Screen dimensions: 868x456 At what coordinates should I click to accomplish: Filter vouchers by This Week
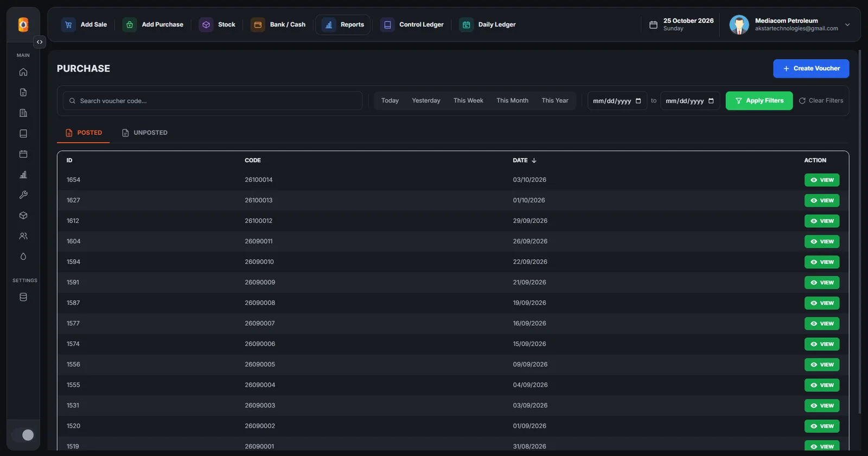tap(468, 101)
